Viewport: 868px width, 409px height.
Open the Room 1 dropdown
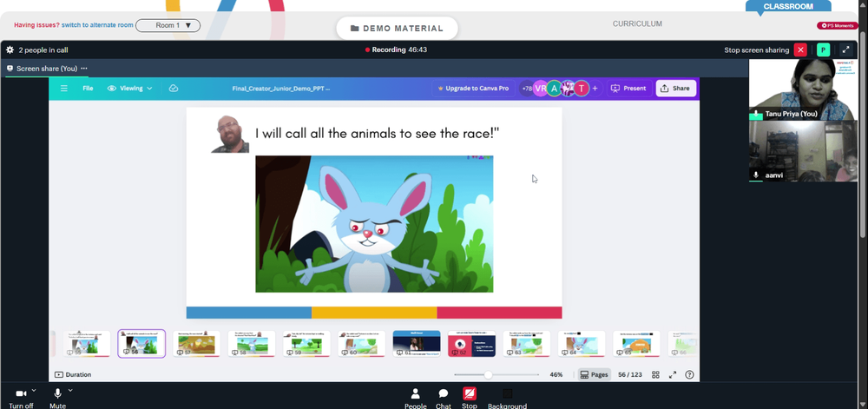pyautogui.click(x=168, y=25)
